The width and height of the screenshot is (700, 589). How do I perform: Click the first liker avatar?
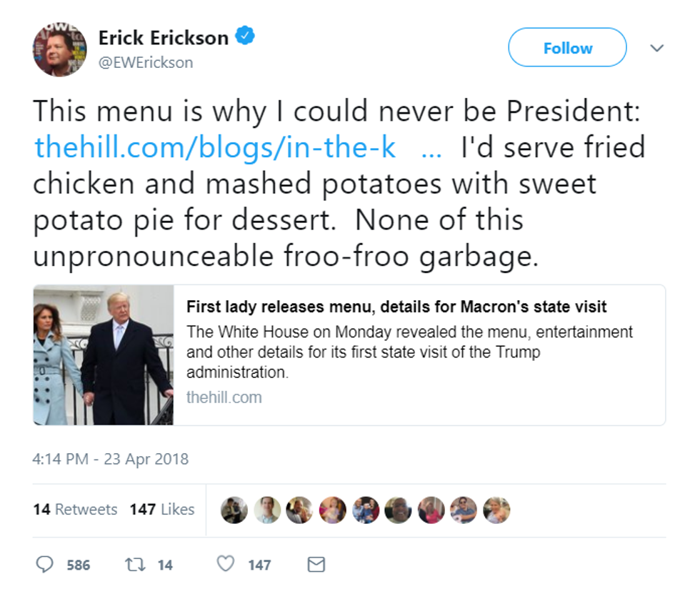234,510
